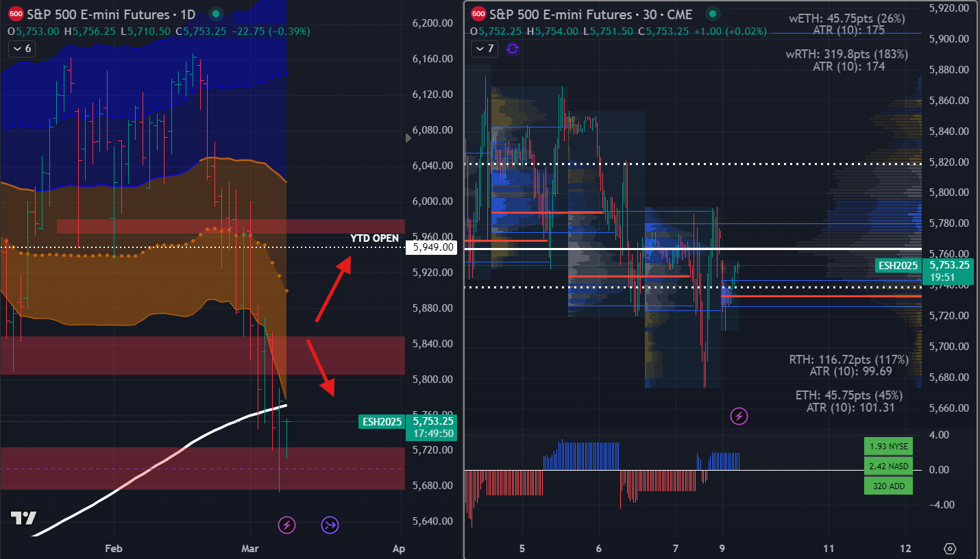The width and height of the screenshot is (980, 559).
Task: Click the 2.42 NASD indicator label
Action: (889, 467)
